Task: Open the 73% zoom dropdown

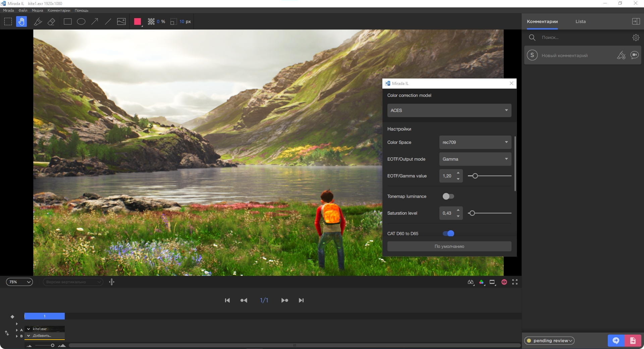Action: pos(19,282)
